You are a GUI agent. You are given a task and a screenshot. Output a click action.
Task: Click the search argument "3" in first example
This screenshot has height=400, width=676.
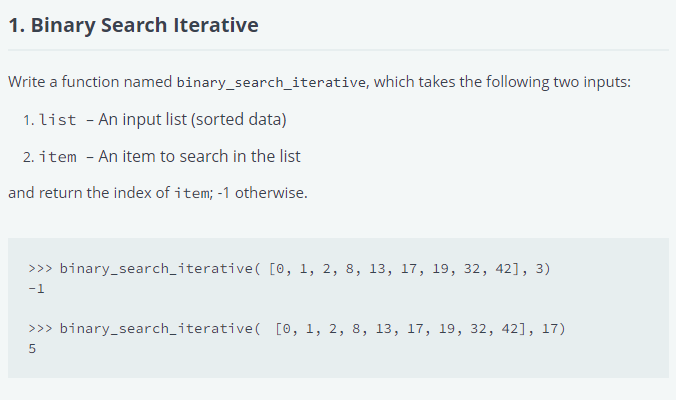click(x=541, y=269)
